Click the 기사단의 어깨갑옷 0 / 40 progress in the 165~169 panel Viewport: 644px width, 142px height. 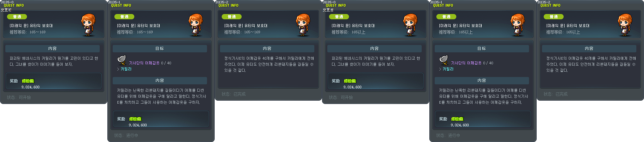point(150,63)
